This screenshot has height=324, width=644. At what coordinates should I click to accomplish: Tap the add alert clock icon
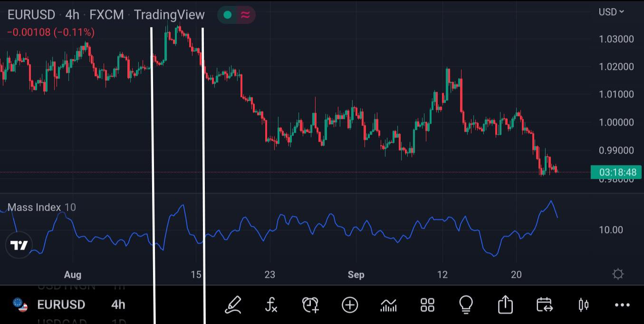[x=310, y=304]
